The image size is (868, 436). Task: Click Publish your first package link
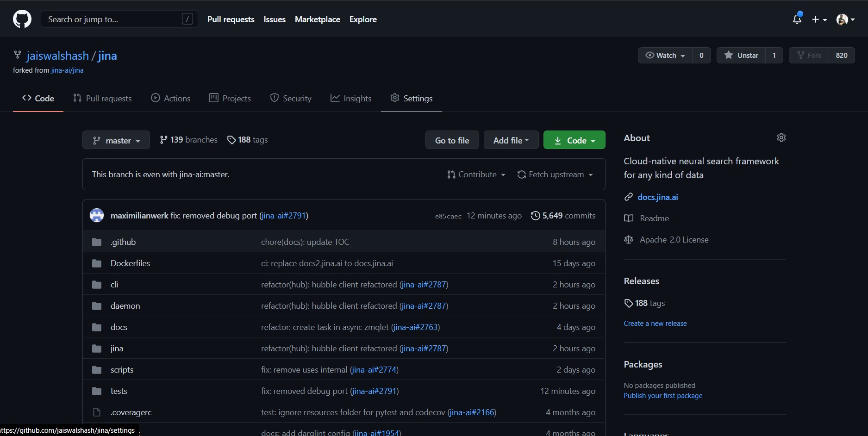pyautogui.click(x=663, y=396)
